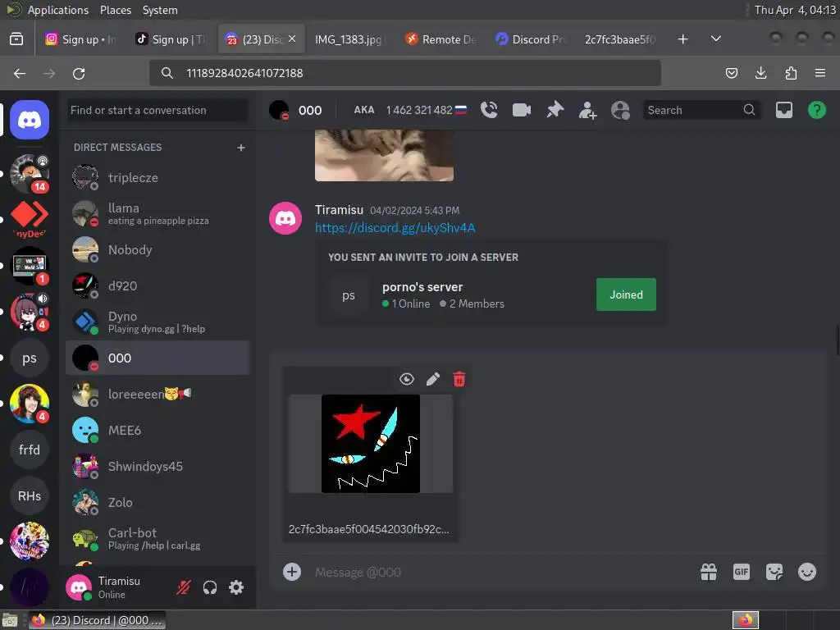Screen dimensions: 840x630
Task: Open the uploaded red star image thumbnail
Action: pyautogui.click(x=371, y=444)
